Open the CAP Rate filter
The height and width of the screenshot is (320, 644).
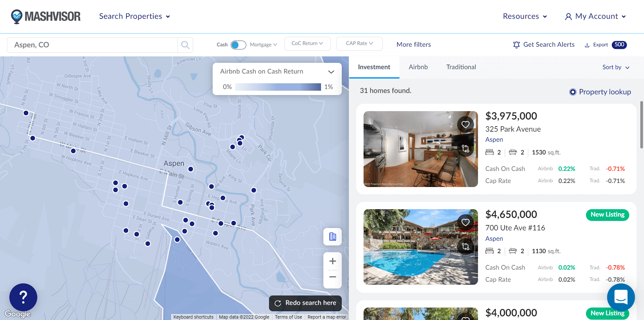[359, 44]
